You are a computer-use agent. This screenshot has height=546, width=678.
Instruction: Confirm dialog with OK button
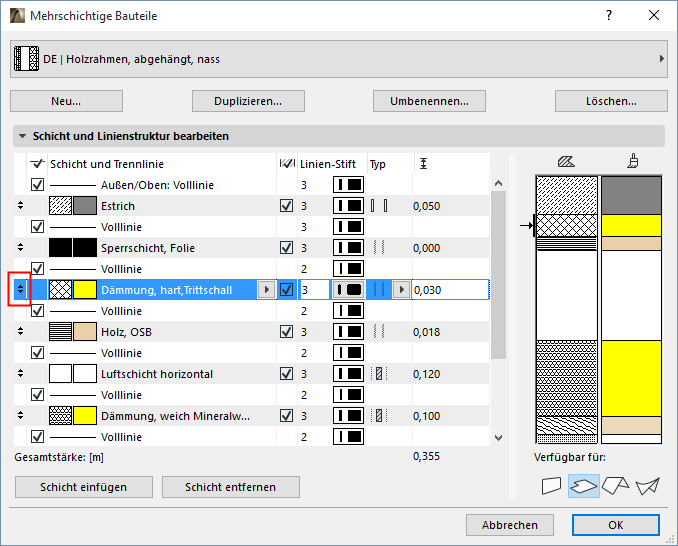tap(616, 525)
